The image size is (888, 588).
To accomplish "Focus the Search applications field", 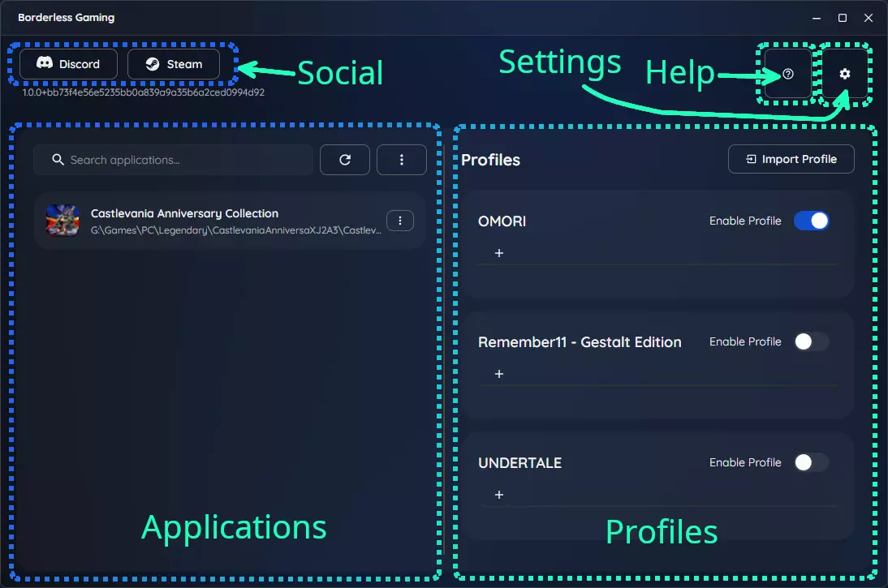I will point(173,160).
